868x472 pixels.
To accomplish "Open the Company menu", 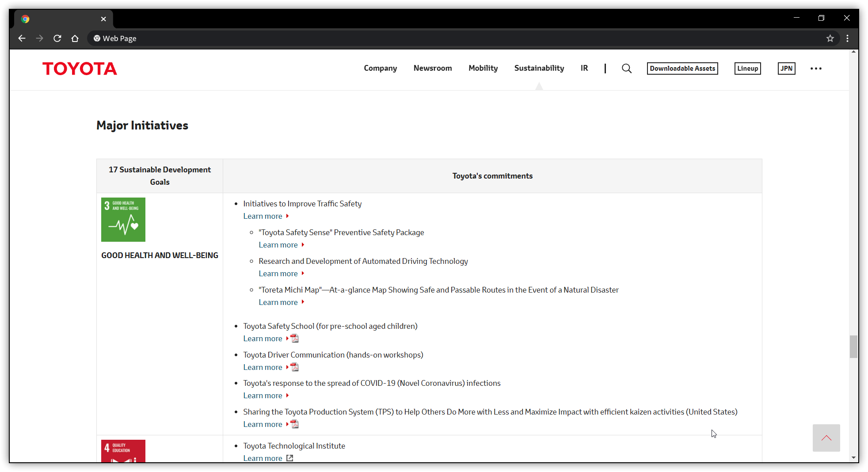I will tap(380, 68).
